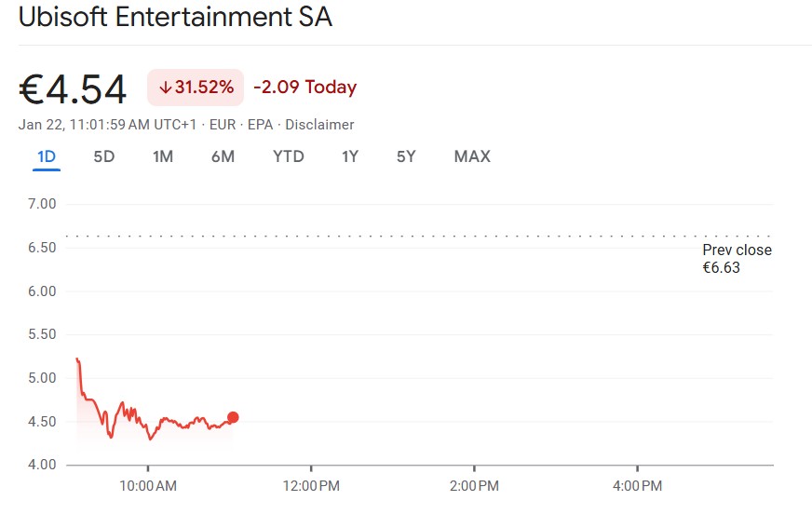Click the Prev close €6.63 label
This screenshot has width=812, height=514.
click(737, 259)
